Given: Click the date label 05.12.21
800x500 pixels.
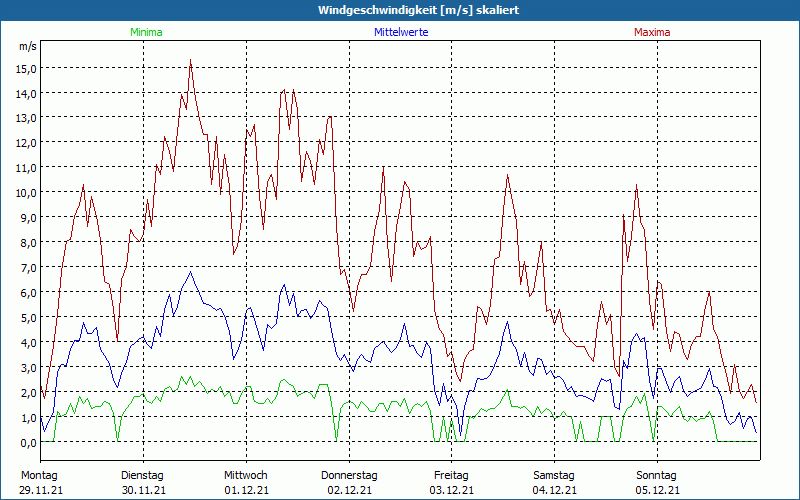Looking at the screenshot, I should pyautogui.click(x=657, y=490).
